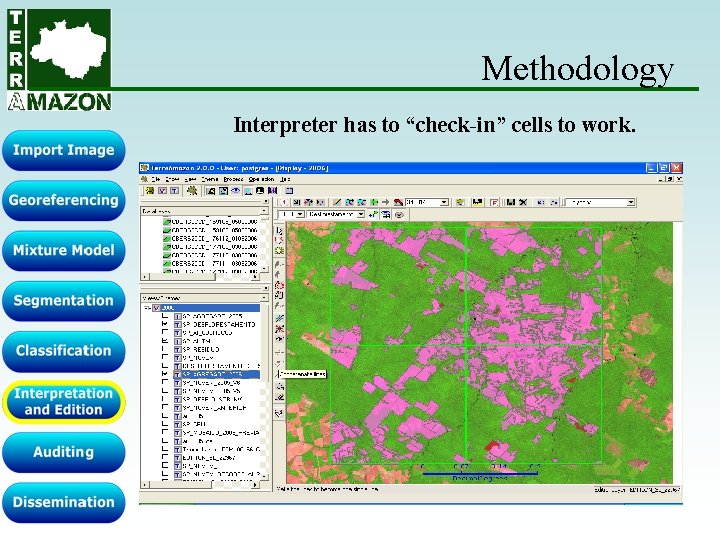Toggle checkbox of the highlighted theme row
Viewport: 720px width, 540px height.
pyautogui.click(x=165, y=374)
